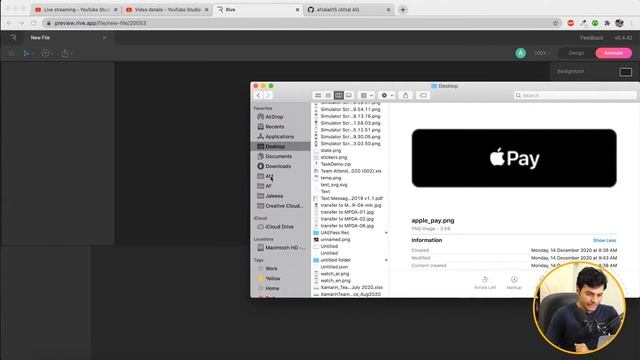Close the New File tab in Rive
This screenshot has height=360, width=640.
[x=104, y=38]
